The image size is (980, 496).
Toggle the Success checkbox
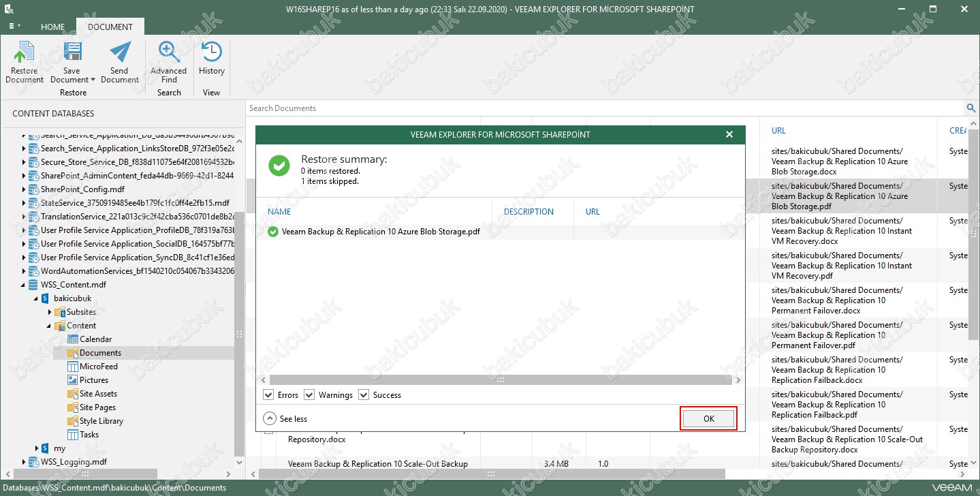click(x=364, y=395)
